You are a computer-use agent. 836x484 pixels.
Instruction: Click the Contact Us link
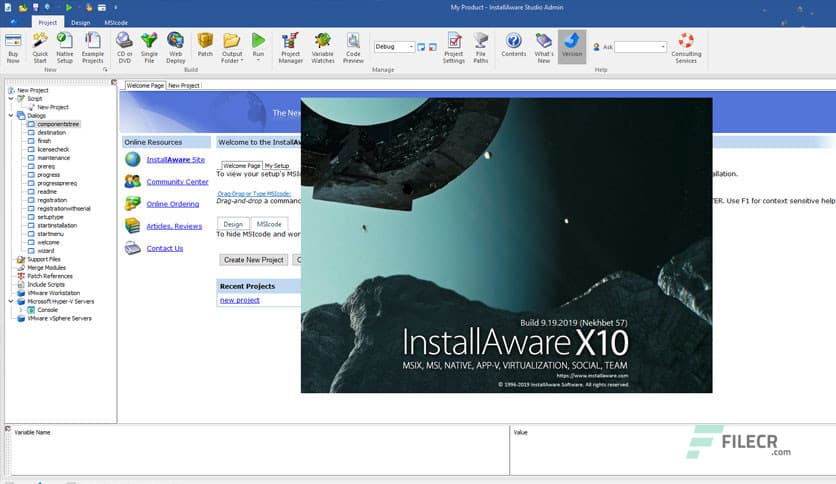pyautogui.click(x=165, y=248)
